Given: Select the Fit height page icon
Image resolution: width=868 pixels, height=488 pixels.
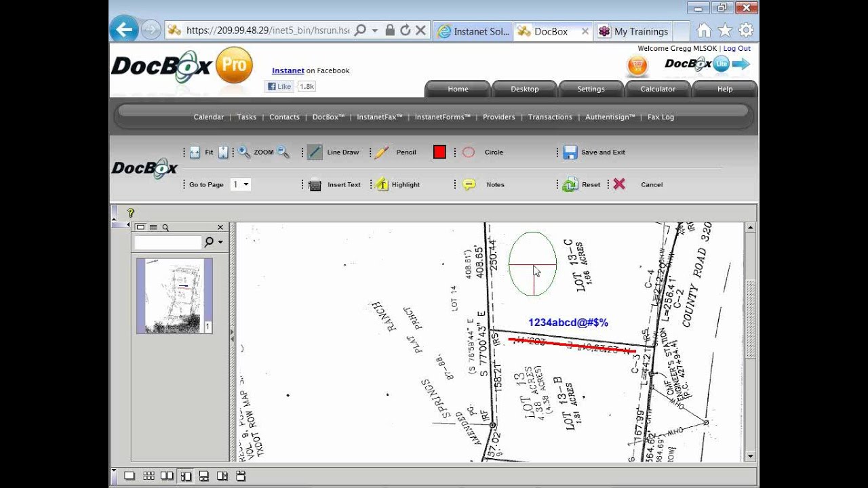Looking at the screenshot, I should pyautogui.click(x=223, y=152).
